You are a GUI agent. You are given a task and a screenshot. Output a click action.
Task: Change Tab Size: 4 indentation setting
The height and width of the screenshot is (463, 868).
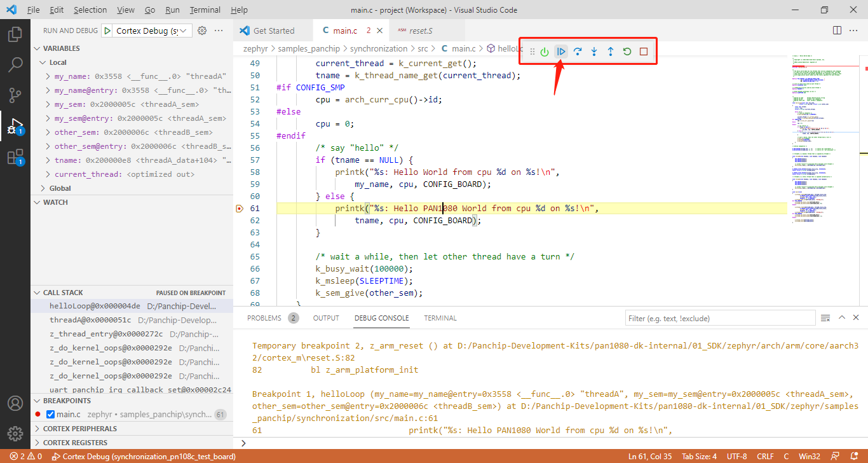(x=699, y=457)
